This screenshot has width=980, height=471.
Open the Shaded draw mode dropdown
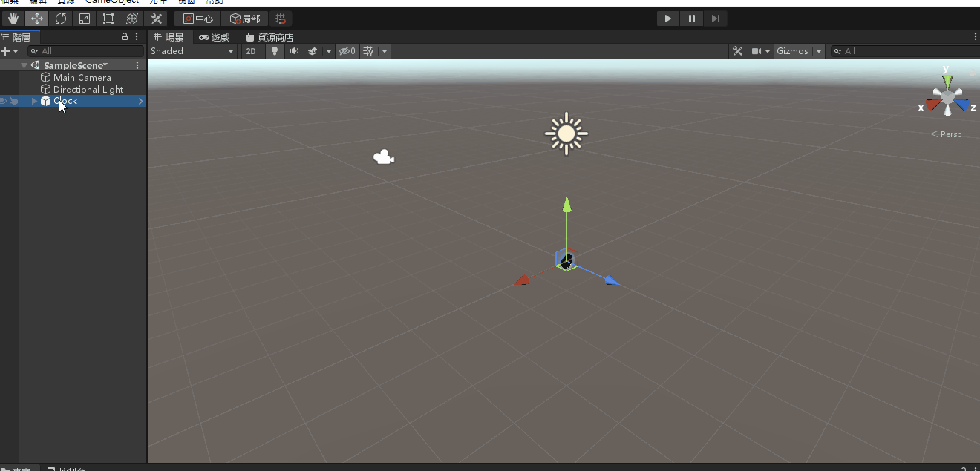coord(192,51)
